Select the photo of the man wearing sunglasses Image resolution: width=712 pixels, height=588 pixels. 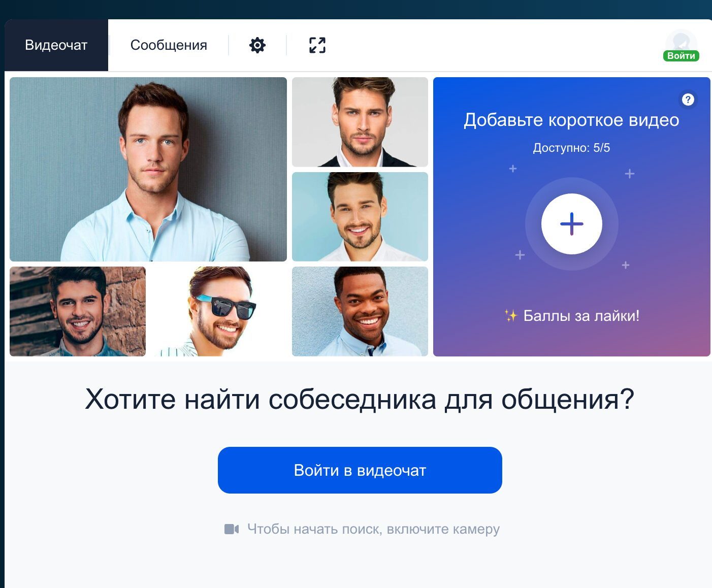(x=219, y=311)
